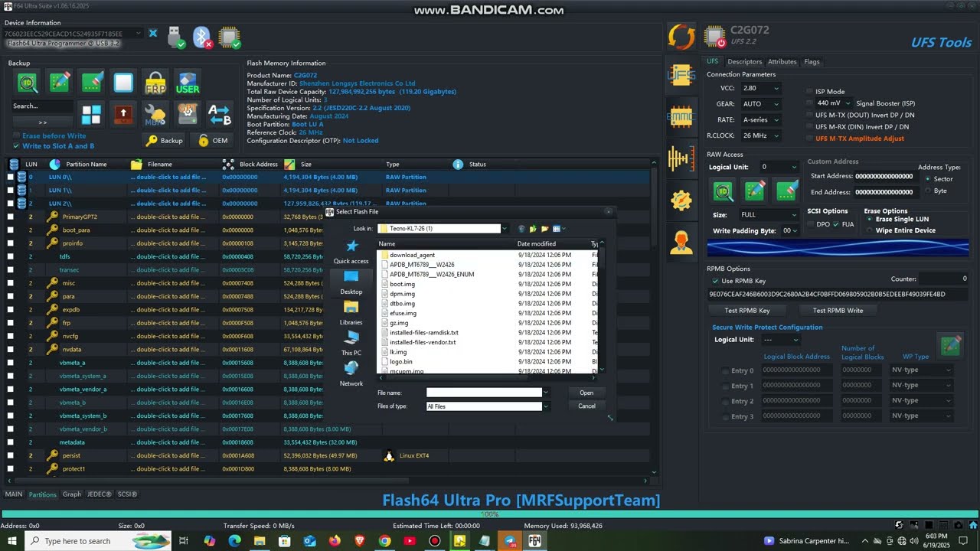Click the Bluetooth status icon
This screenshot has width=980, height=551.
[202, 37]
